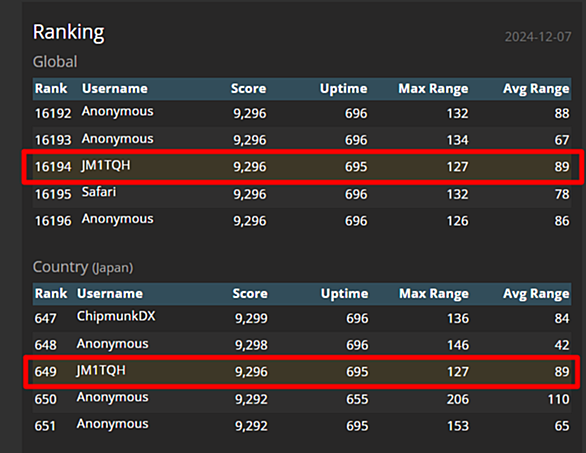Select JM1TQH in the Global ranking

tap(106, 165)
